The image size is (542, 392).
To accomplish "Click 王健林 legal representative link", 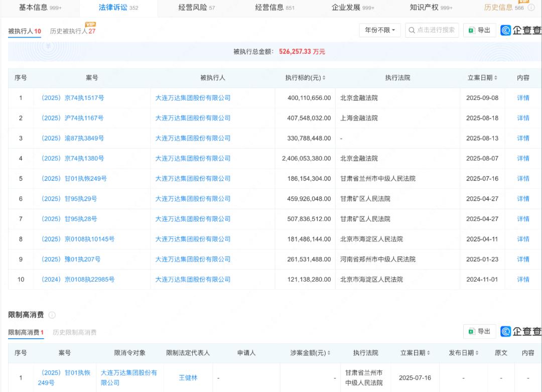I will point(188,377).
